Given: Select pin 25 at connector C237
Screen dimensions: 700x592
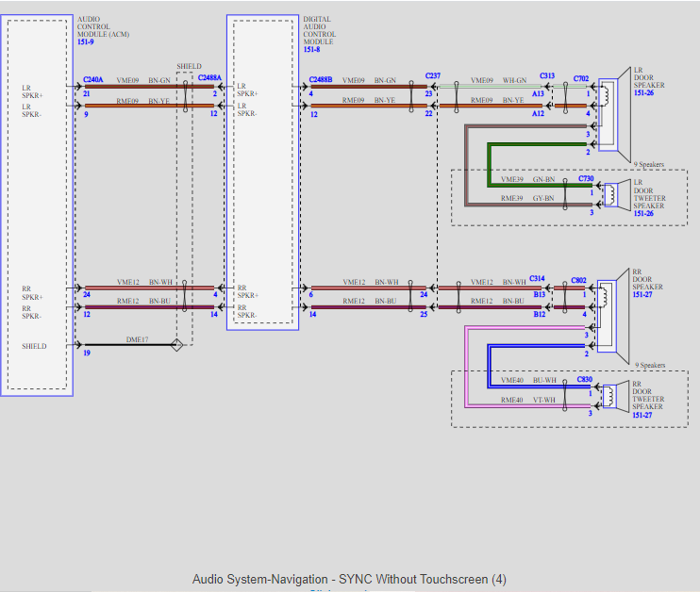Looking at the screenshot, I should pyautogui.click(x=424, y=314).
